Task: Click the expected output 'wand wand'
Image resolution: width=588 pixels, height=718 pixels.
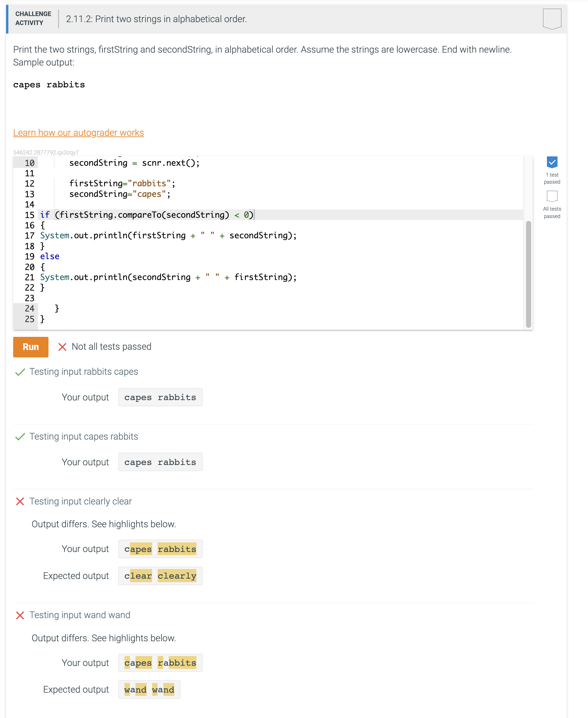Action: (149, 689)
